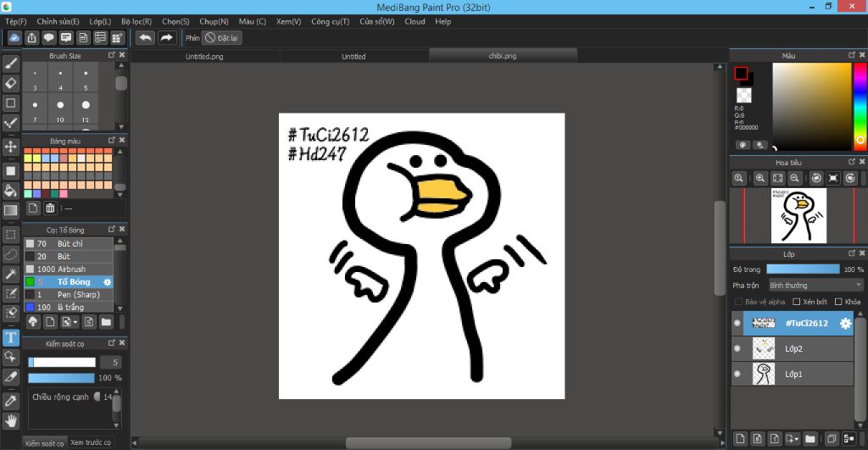Image resolution: width=868 pixels, height=450 pixels.
Task: Select the Eraser tool
Action: click(10, 83)
